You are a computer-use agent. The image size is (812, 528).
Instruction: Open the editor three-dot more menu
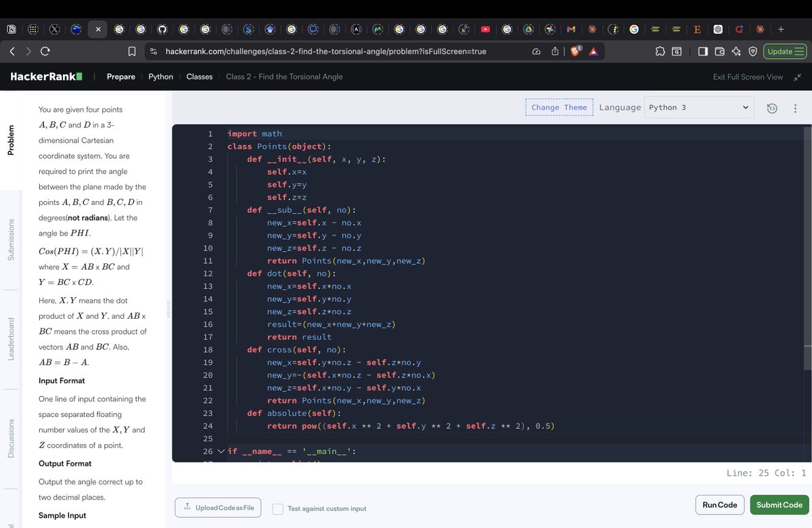[795, 108]
